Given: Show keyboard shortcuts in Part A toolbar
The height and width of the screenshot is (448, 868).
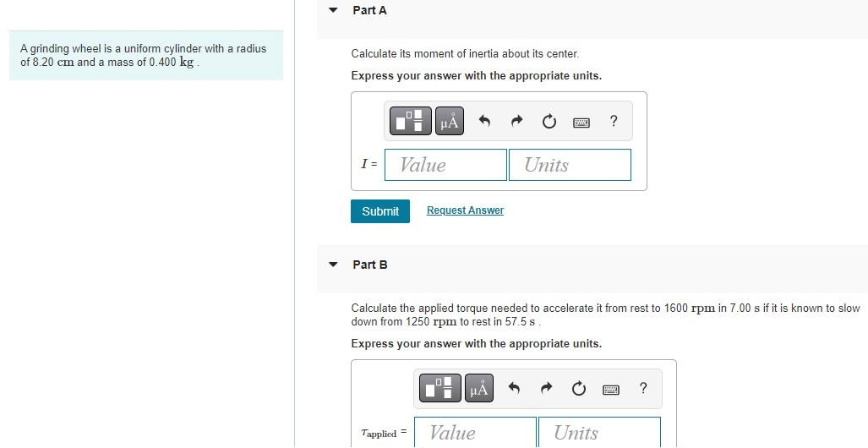Looking at the screenshot, I should 581,123.
